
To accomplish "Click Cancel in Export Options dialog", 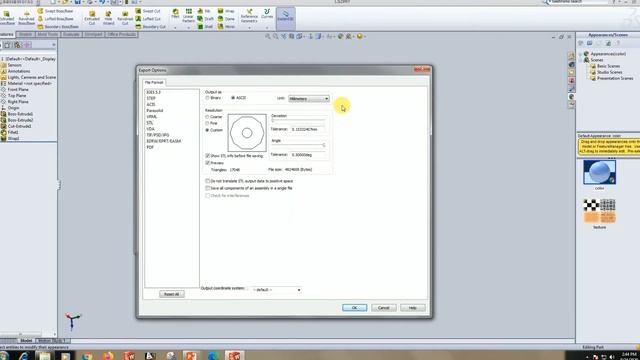I will click(384, 308).
